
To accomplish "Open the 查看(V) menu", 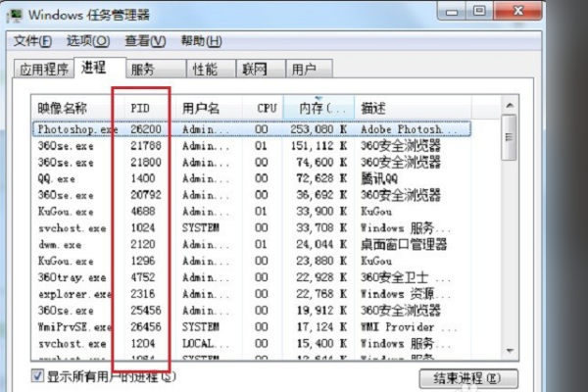I will click(x=145, y=41).
